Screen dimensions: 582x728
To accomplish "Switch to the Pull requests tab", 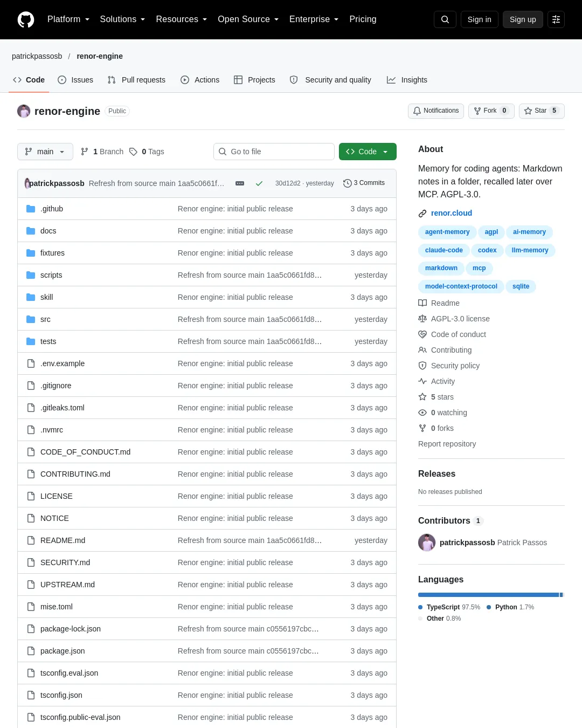I will click(136, 80).
